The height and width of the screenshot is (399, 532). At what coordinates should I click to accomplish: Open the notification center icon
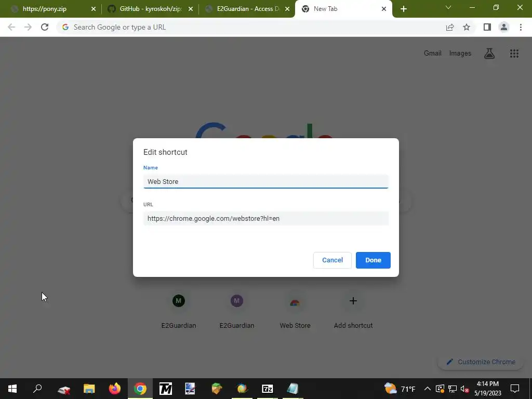click(515, 389)
